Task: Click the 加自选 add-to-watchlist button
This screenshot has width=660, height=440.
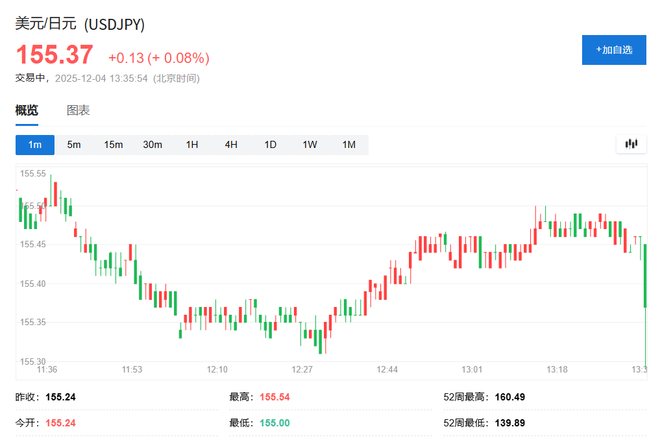Action: tap(614, 49)
